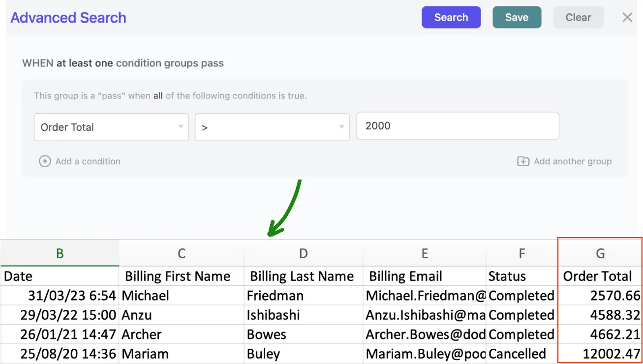The image size is (643, 364).
Task: Select the cell containing Friedman
Action: point(304,296)
